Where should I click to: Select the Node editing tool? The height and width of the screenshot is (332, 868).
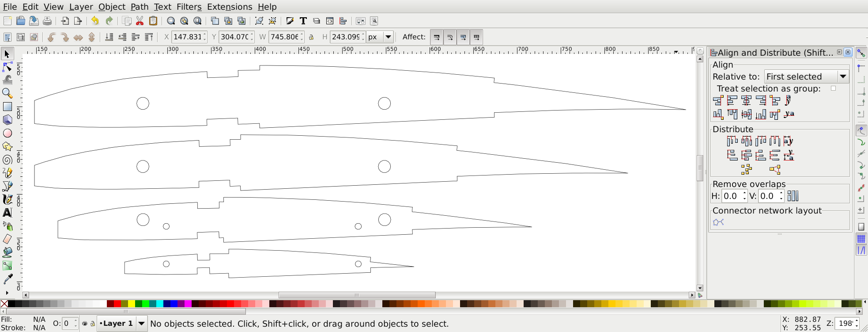(8, 67)
